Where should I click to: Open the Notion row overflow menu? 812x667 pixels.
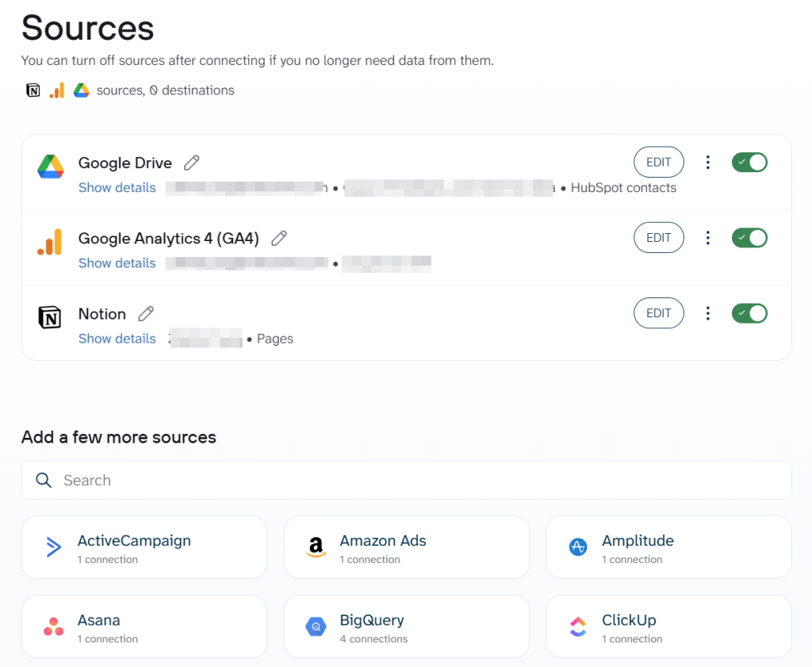point(708,312)
